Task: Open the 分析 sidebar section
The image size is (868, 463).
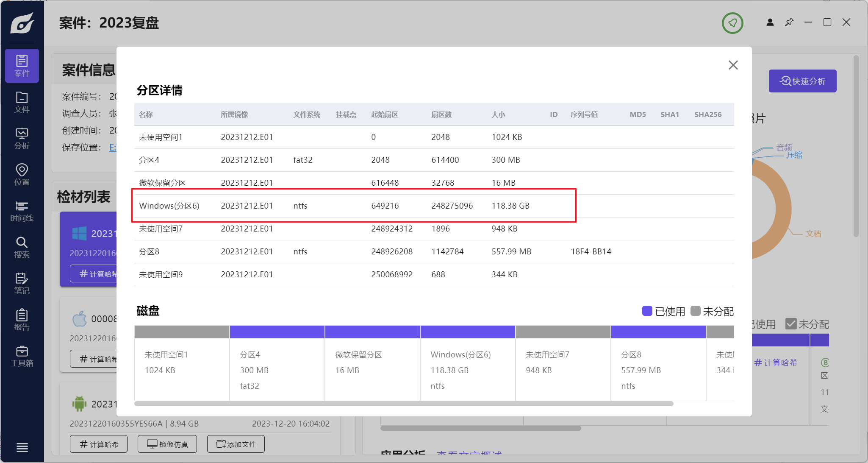Action: pos(22,139)
